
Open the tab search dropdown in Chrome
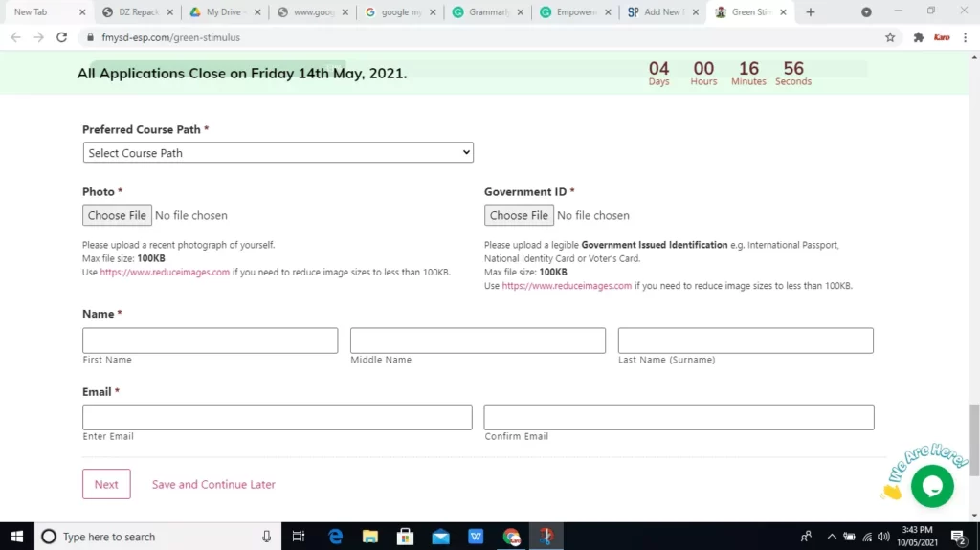click(866, 11)
